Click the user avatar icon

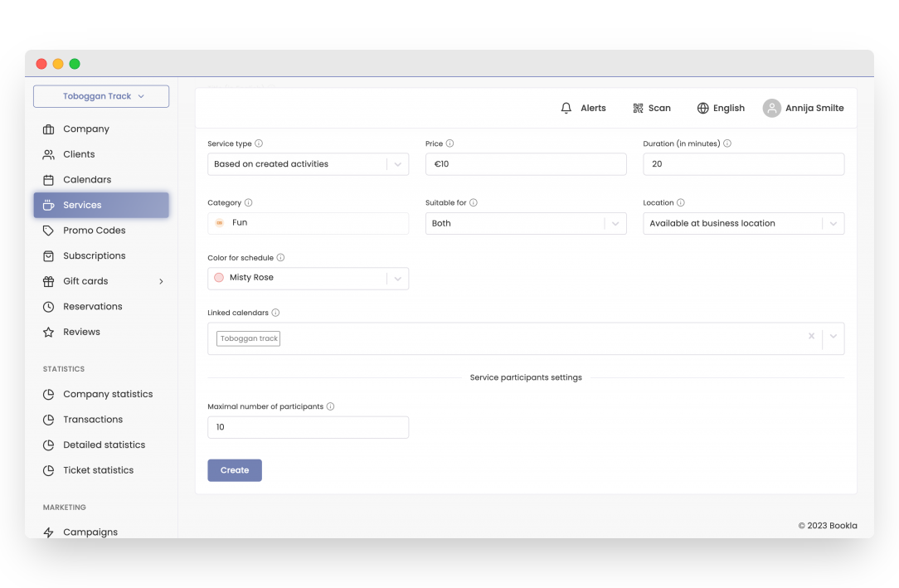click(x=771, y=108)
